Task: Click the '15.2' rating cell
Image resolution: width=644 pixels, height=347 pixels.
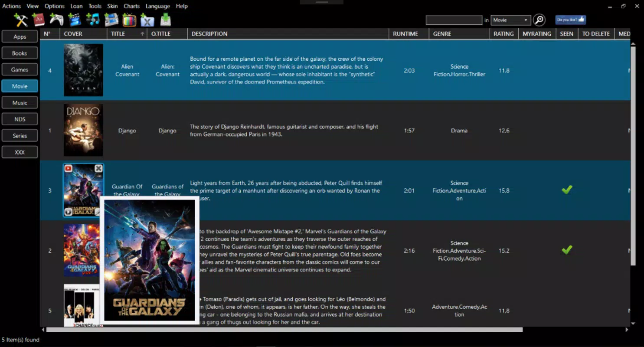Action: (x=504, y=251)
